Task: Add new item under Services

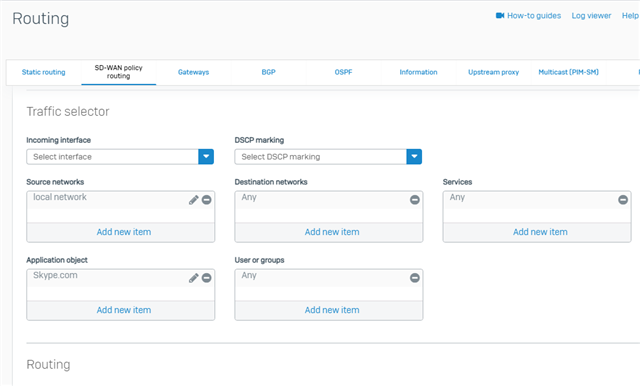Action: (x=540, y=232)
